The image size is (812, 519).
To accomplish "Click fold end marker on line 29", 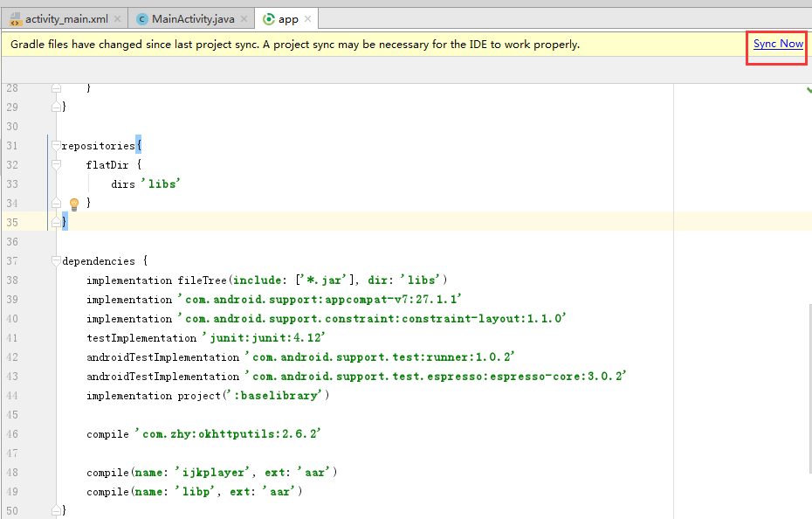I will pyautogui.click(x=56, y=107).
